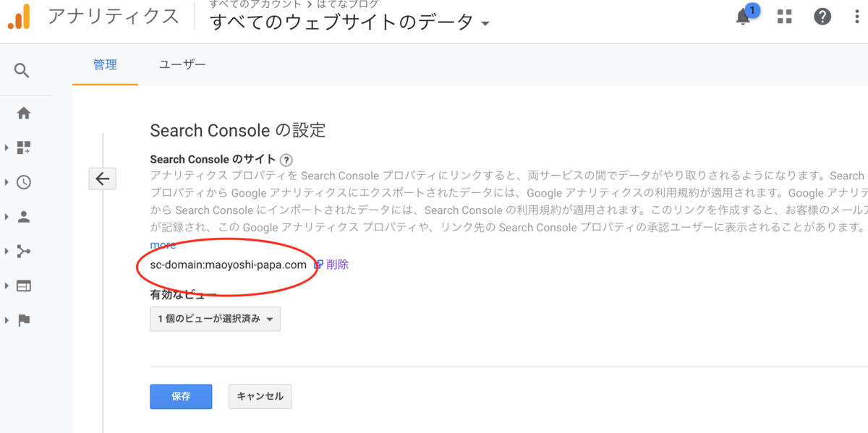The height and width of the screenshot is (433, 868).
Task: Click the 保存 button
Action: pos(181,396)
